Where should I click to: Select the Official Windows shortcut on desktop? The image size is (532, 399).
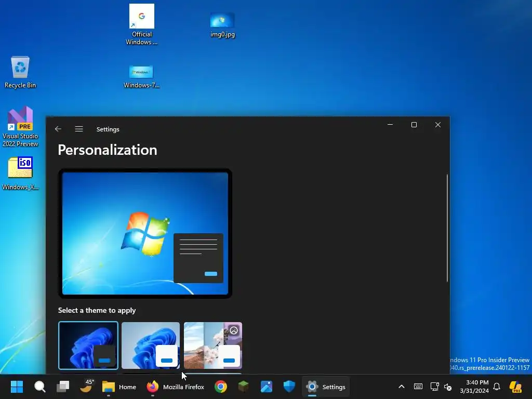point(141,24)
